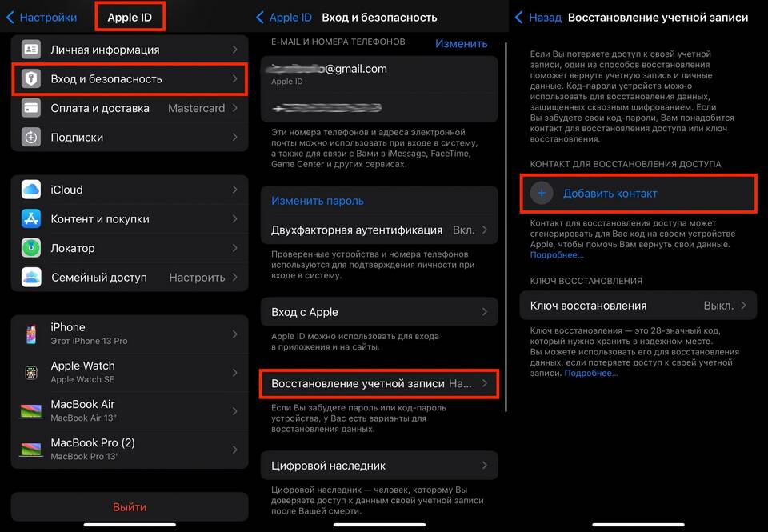The width and height of the screenshot is (768, 532).
Task: Tap the Личная информация contact card icon
Action: tap(31, 50)
